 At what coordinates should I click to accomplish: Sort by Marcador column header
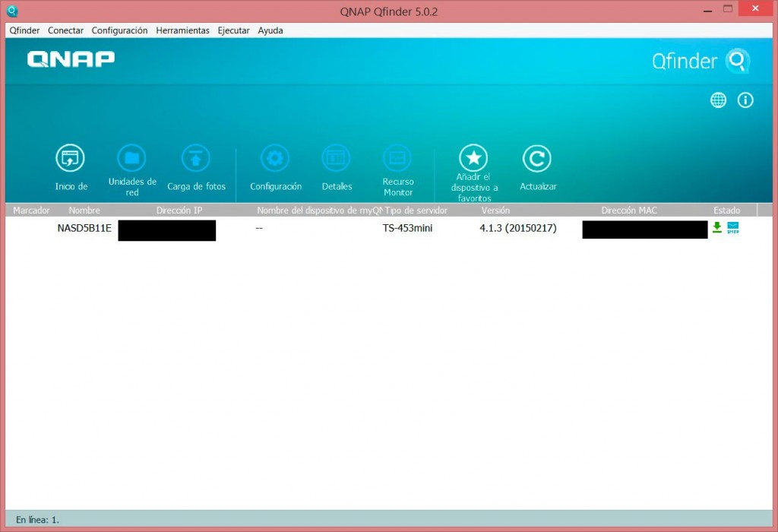pyautogui.click(x=31, y=211)
